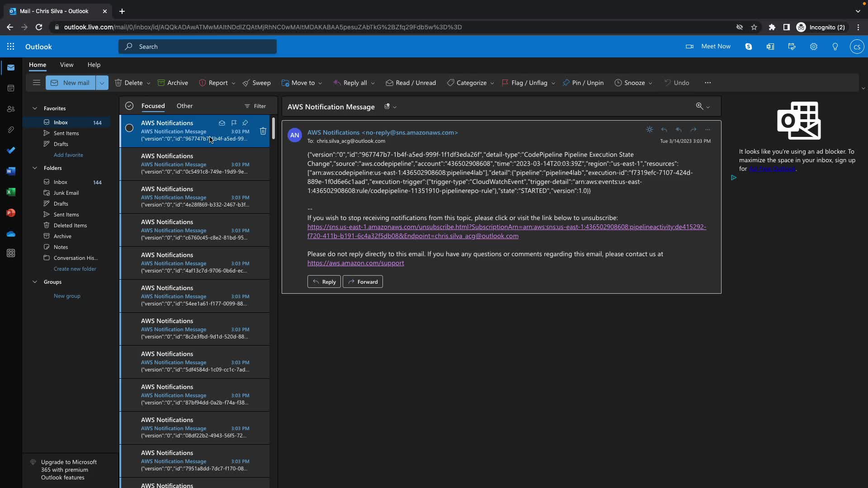Open the Filter dropdown in message list
This screenshot has width=868, height=488.
[x=255, y=106]
